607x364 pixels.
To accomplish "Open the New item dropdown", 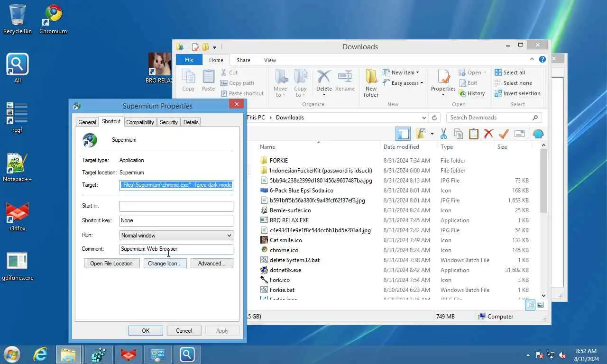I will point(401,73).
